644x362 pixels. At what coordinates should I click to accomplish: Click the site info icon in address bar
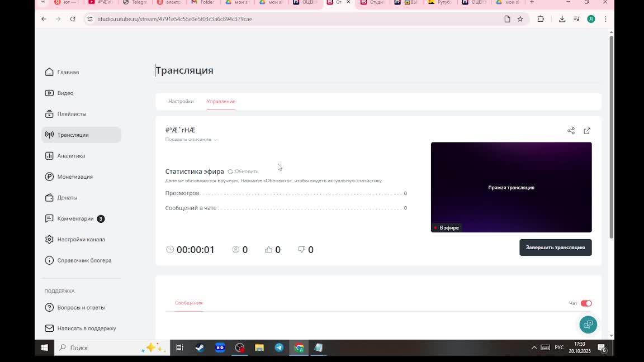tap(90, 19)
